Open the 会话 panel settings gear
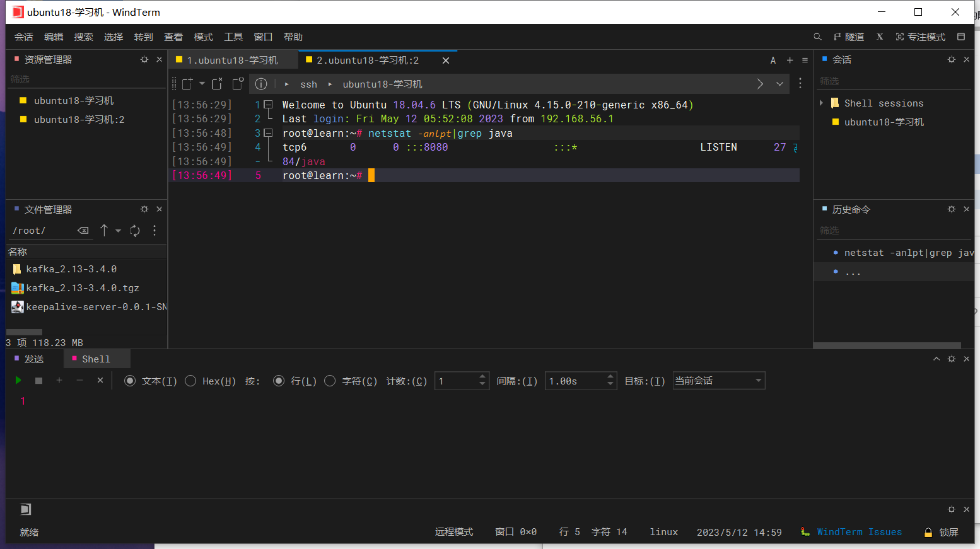The image size is (980, 549). tap(951, 59)
